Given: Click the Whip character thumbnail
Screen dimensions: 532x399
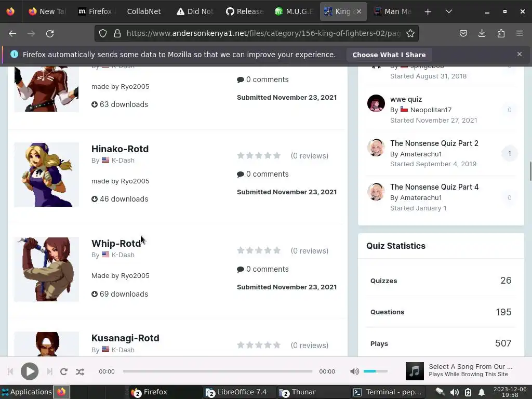Looking at the screenshot, I should (46, 270).
